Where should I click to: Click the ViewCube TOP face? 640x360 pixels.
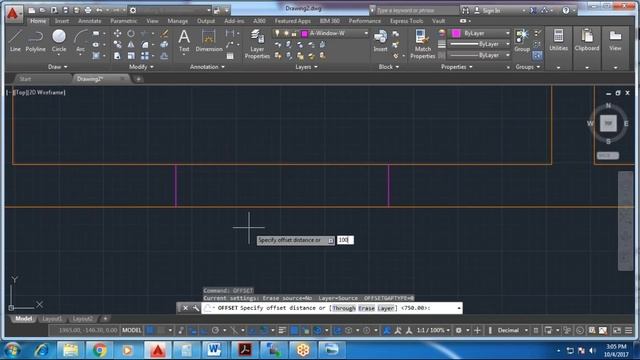pyautogui.click(x=608, y=123)
